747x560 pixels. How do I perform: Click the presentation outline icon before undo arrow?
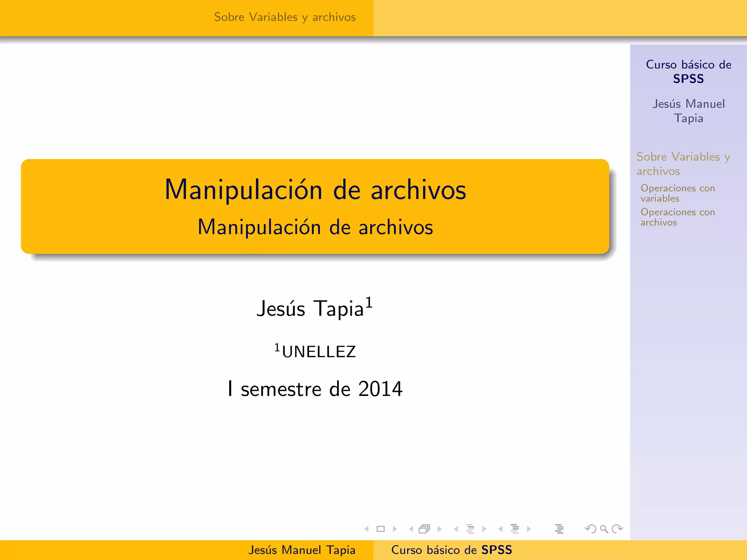point(559,529)
